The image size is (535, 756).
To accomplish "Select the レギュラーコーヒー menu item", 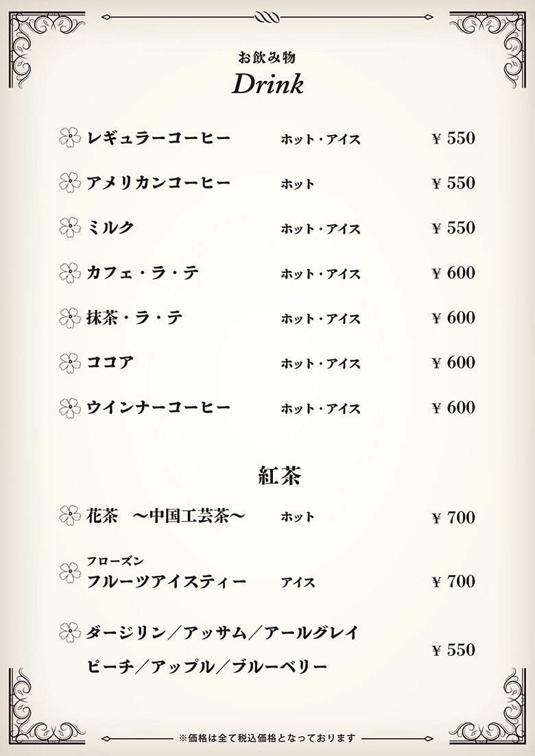I will 158,138.
